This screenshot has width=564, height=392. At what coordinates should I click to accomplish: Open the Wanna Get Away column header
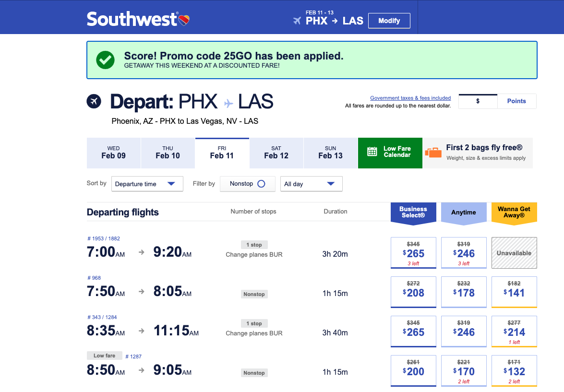pyautogui.click(x=514, y=212)
